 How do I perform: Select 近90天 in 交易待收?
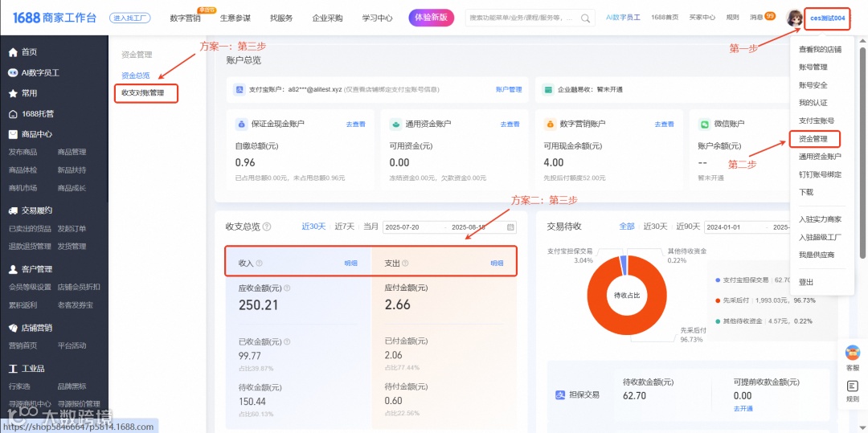click(689, 227)
